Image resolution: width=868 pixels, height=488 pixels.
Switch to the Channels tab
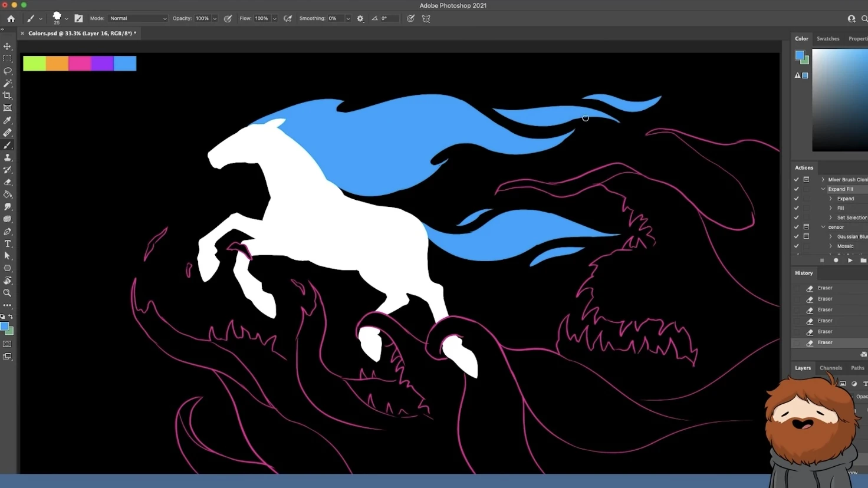coord(830,368)
